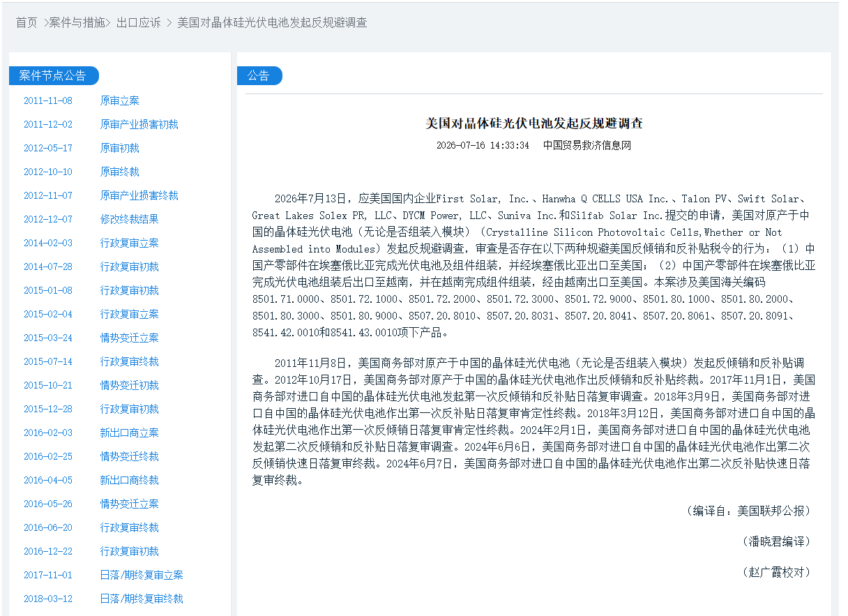The width and height of the screenshot is (848, 616).
Task: Open 行政复审初裁 dated 2015-01-08
Action: click(130, 290)
